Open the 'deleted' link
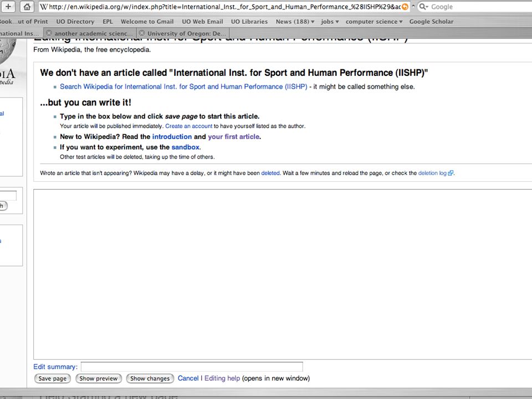This screenshot has width=532, height=399. 270,173
